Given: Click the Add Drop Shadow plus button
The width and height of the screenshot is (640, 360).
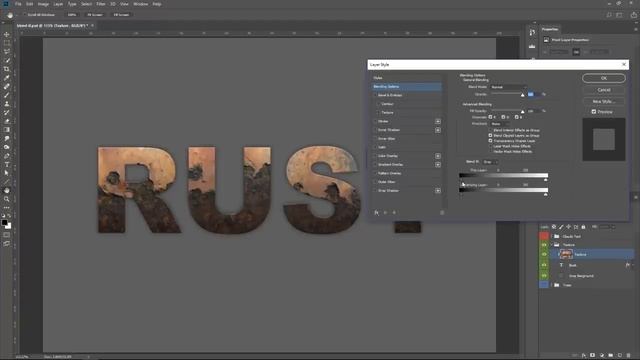Looking at the screenshot, I should (x=438, y=191).
